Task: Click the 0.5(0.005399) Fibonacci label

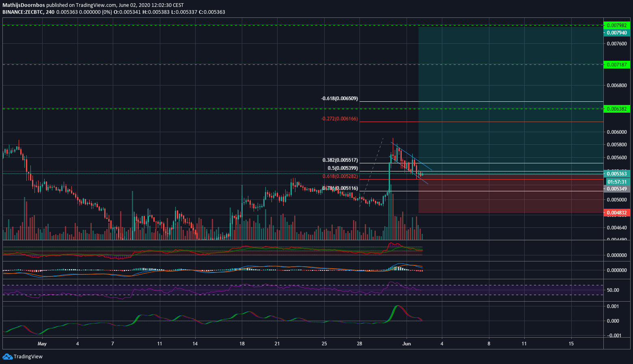Action: (x=342, y=168)
